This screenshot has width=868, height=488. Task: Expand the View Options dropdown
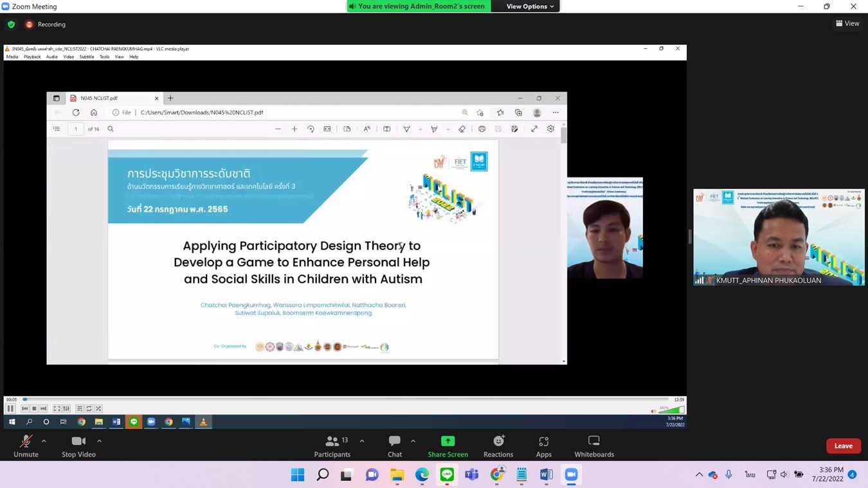click(x=530, y=6)
